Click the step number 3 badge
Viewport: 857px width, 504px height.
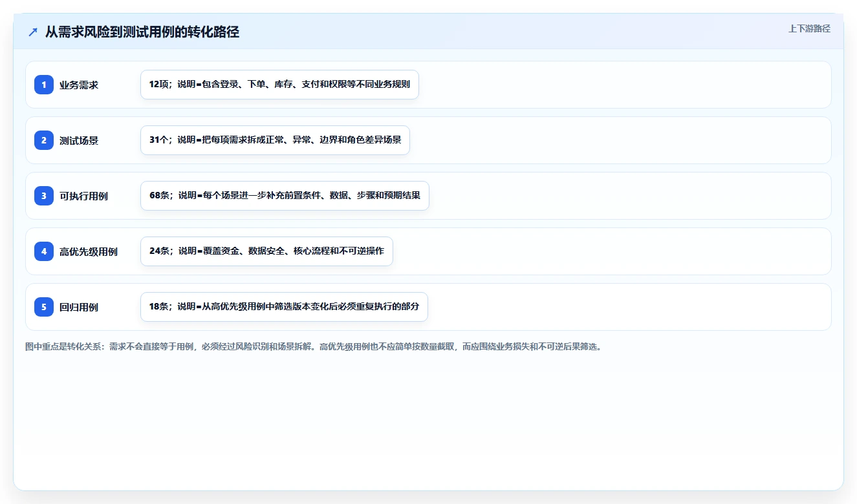pyautogui.click(x=44, y=196)
